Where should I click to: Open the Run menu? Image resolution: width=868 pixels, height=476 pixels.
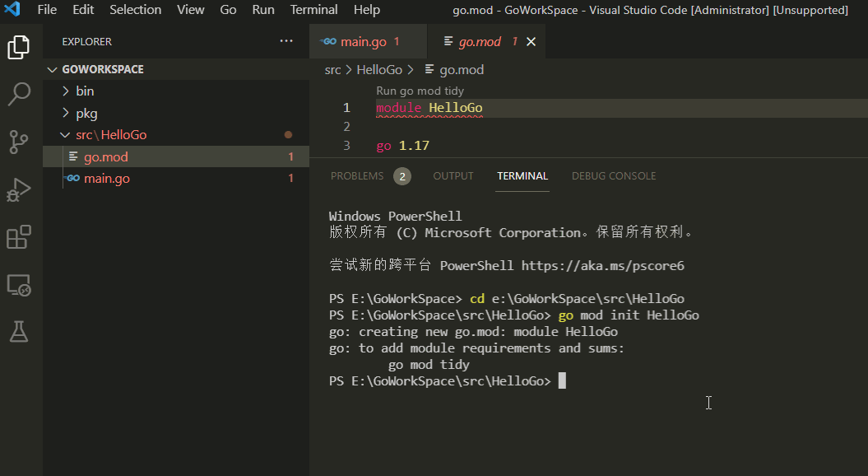coord(263,9)
